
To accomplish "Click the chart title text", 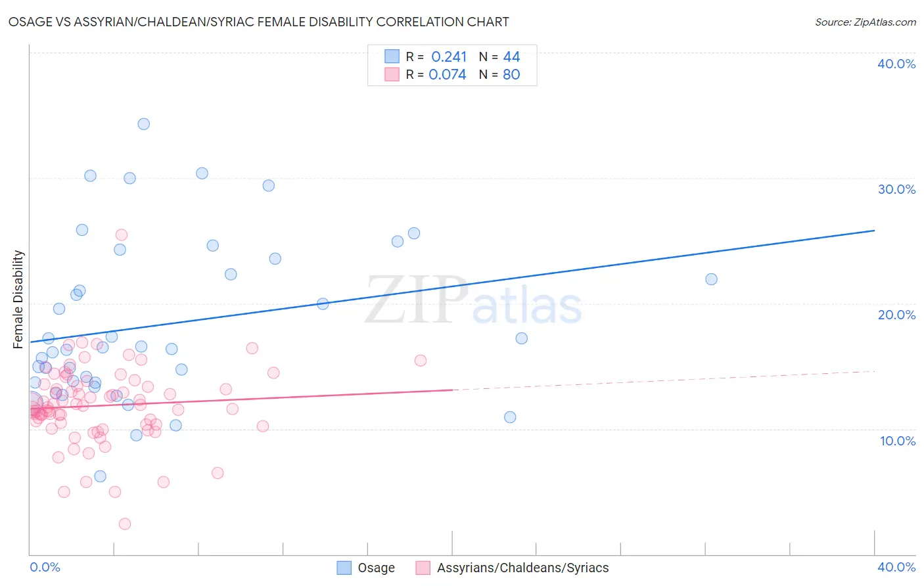I will pyautogui.click(x=258, y=22).
